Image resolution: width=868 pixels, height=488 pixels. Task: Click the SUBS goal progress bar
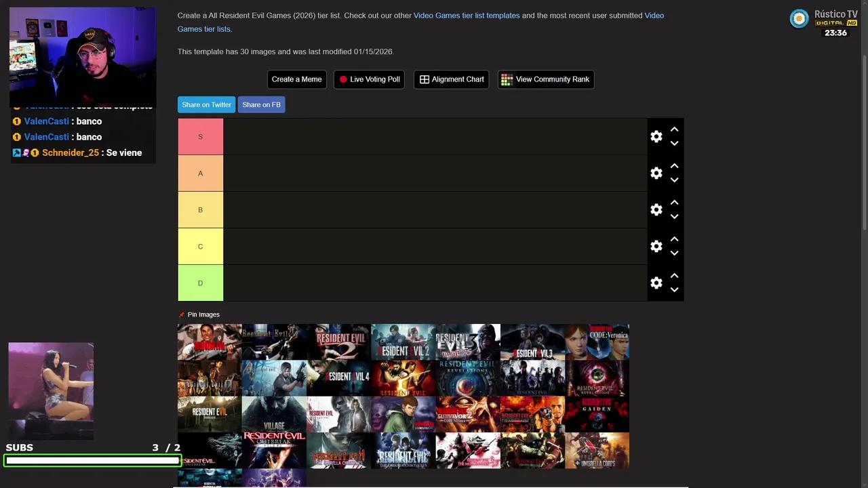[93, 461]
